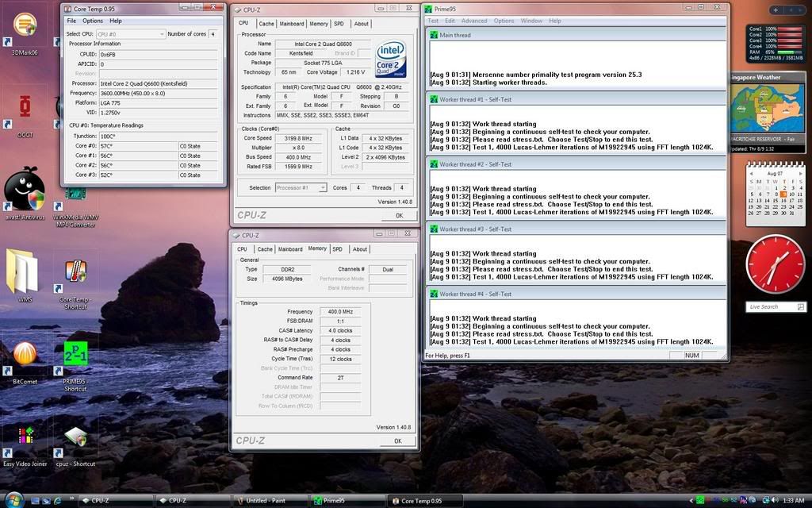Screen dimensions: 812x508
Task: Go to next month in calendar gadget
Action: click(x=801, y=174)
